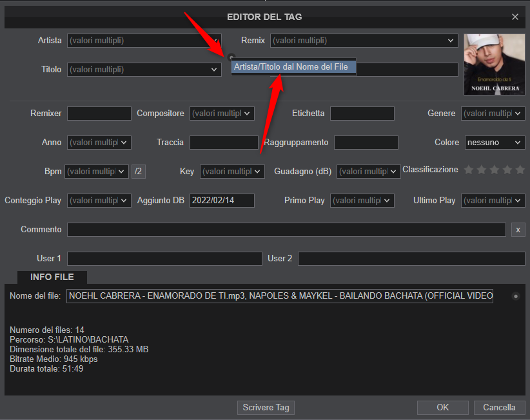
Task: Confirm with the OK button
Action: click(x=442, y=408)
